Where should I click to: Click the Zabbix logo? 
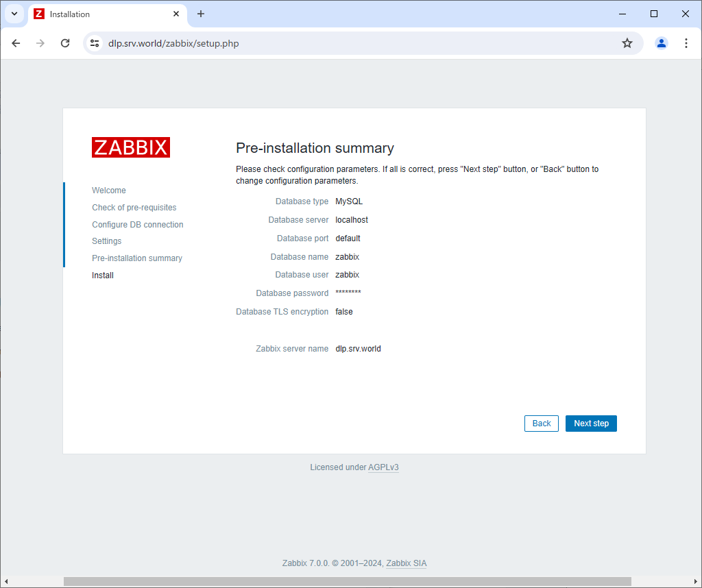131,147
